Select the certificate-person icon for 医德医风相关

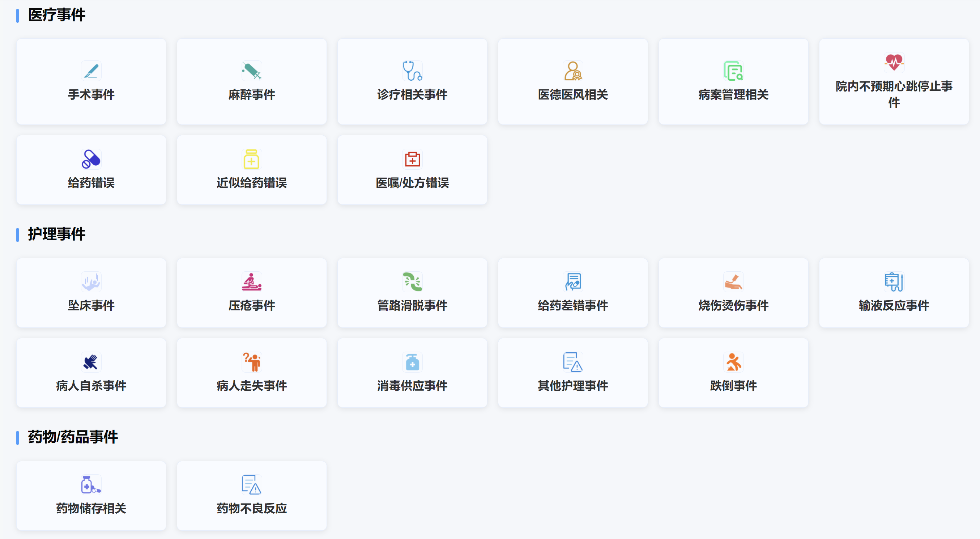click(x=572, y=71)
